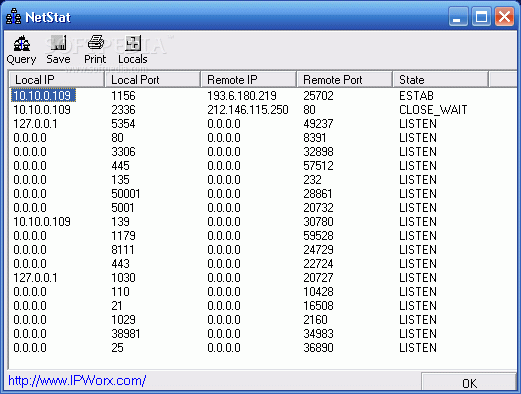Select local port 25 cell
The image size is (521, 394).
[x=117, y=348]
